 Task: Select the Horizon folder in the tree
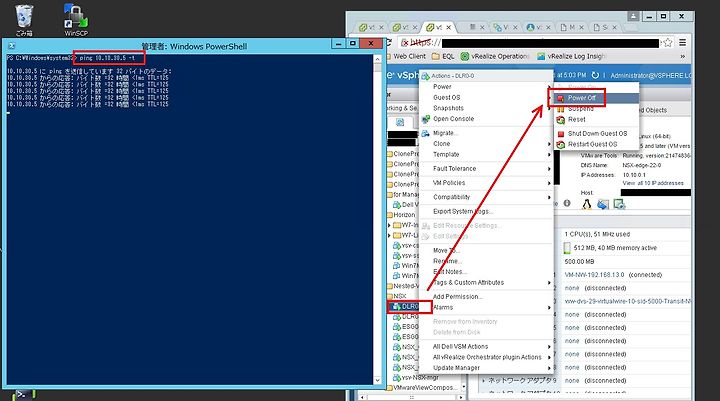[x=404, y=215]
